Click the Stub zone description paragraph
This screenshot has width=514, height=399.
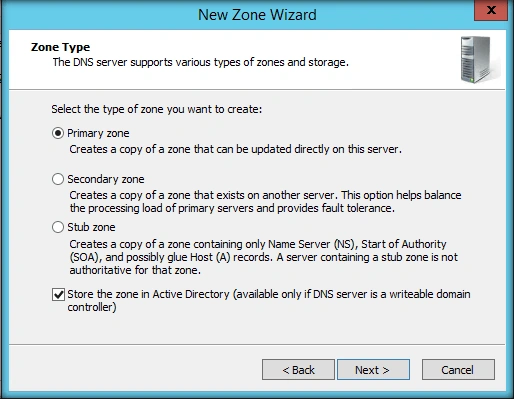pos(263,257)
